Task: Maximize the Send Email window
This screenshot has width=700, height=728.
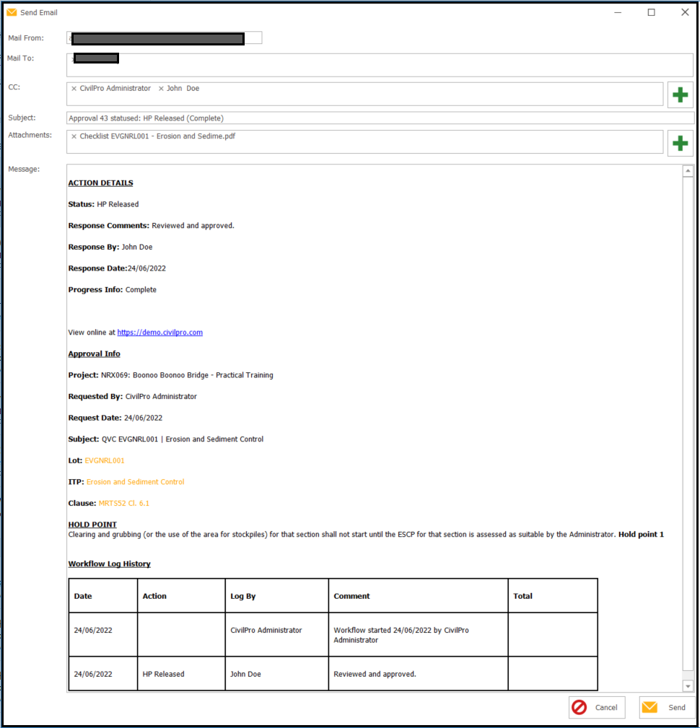Action: tap(651, 12)
